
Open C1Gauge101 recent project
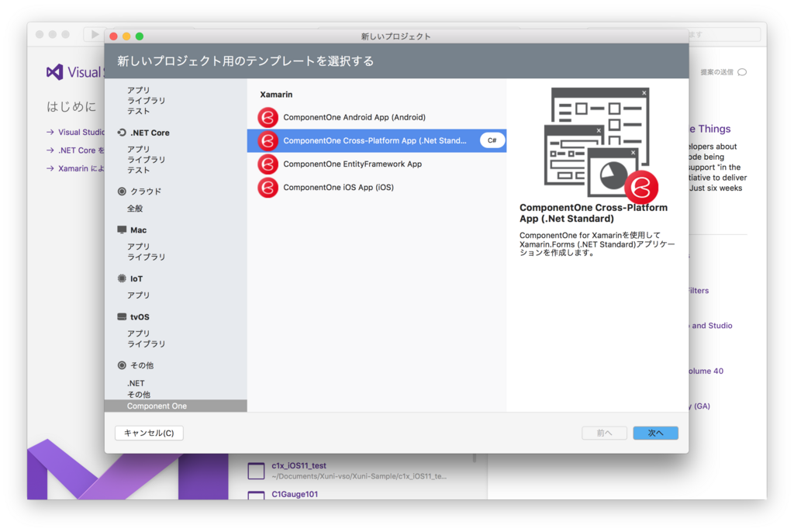(x=295, y=495)
